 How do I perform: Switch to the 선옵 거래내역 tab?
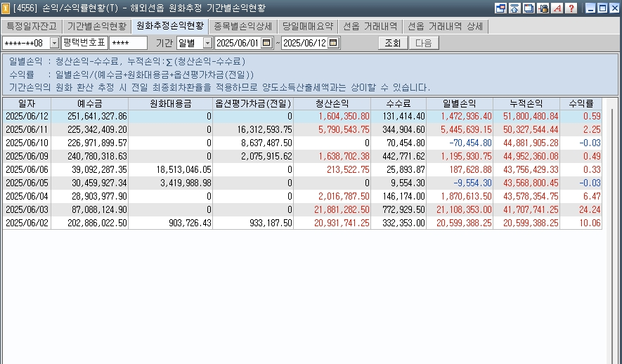click(370, 27)
